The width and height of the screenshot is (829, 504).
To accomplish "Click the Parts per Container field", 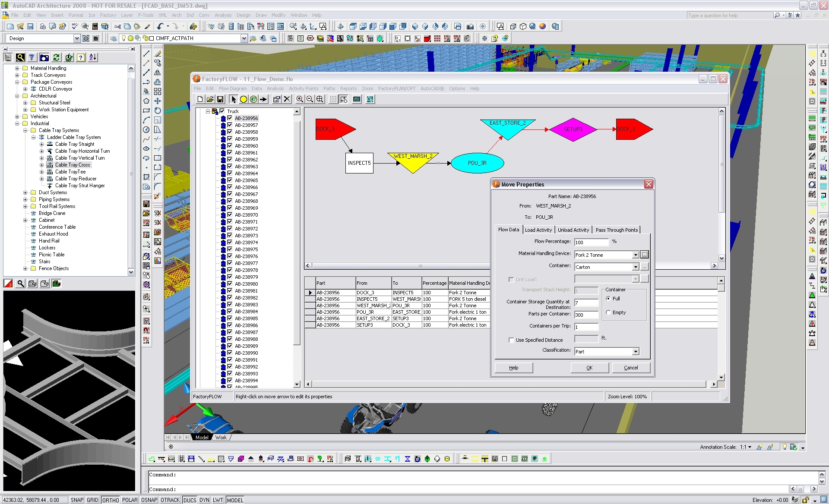I will click(586, 315).
